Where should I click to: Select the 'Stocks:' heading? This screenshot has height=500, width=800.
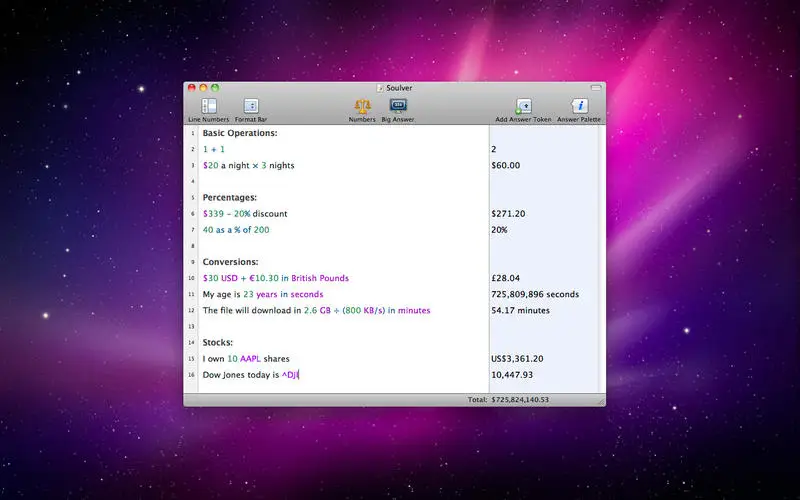[217, 342]
